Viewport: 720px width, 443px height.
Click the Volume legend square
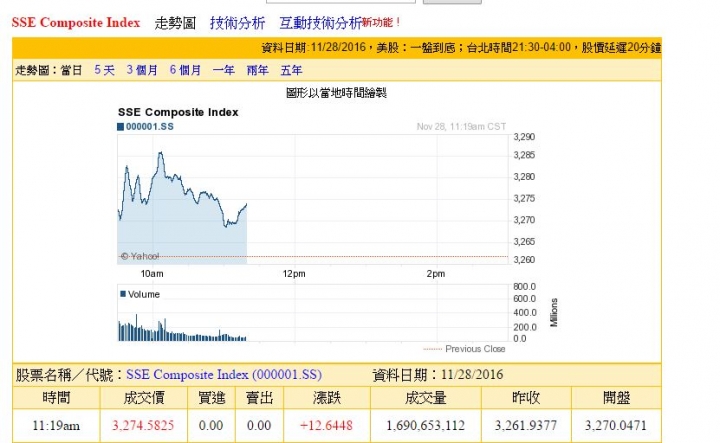(x=122, y=294)
